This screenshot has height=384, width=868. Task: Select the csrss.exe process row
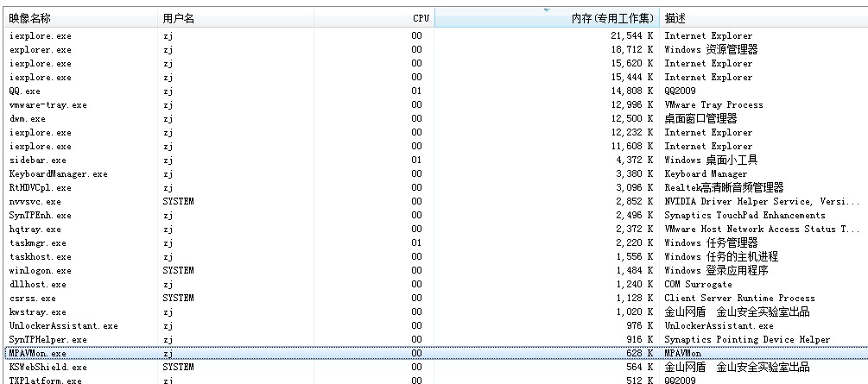coord(35,298)
